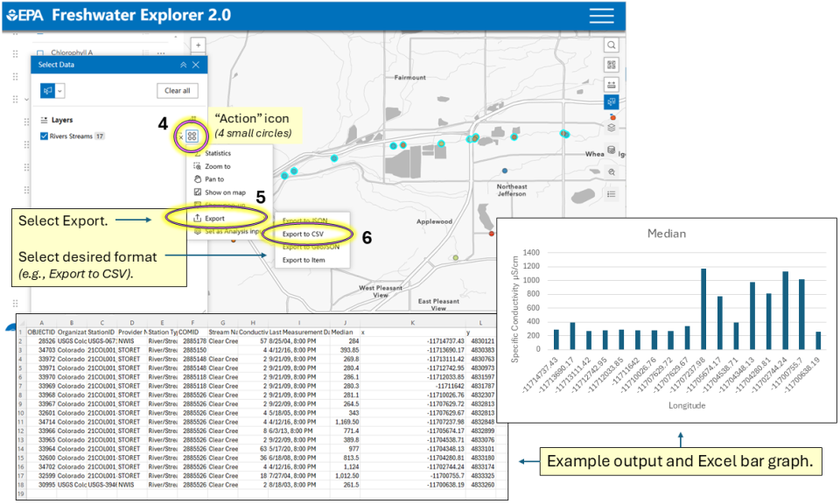The image size is (840, 504).
Task: Open the map layers stack icon
Action: [612, 128]
